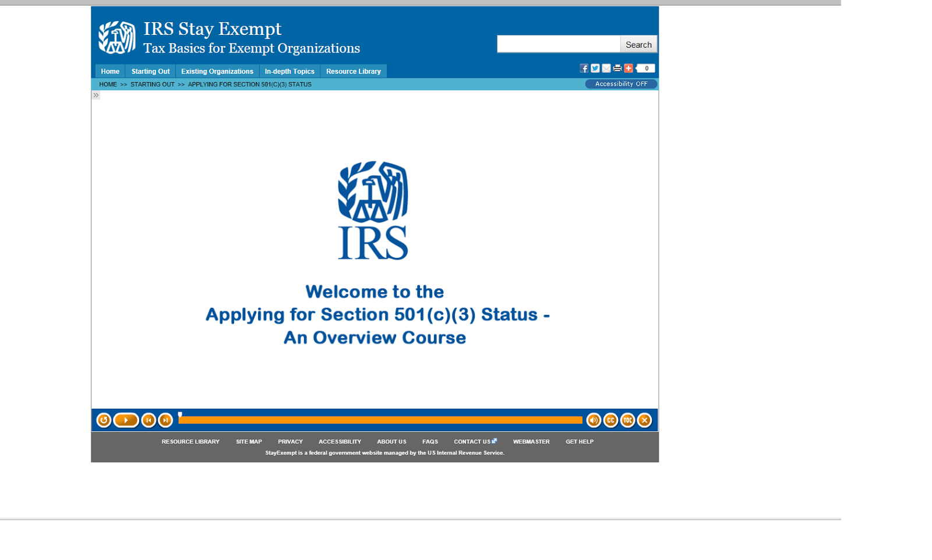Open the GET HELP footer link
Screen dimensions: 932x560
point(580,442)
